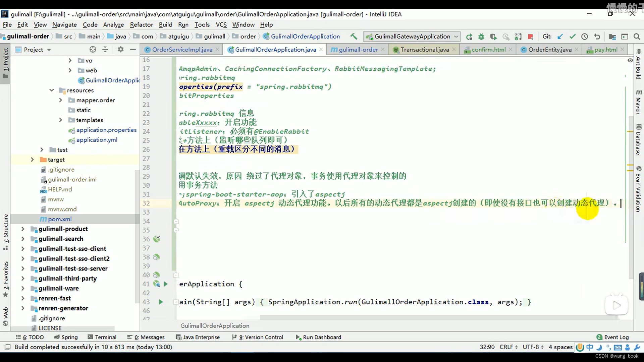Open the OrderServiceImpl.java tab
The image size is (644, 362).
181,50
